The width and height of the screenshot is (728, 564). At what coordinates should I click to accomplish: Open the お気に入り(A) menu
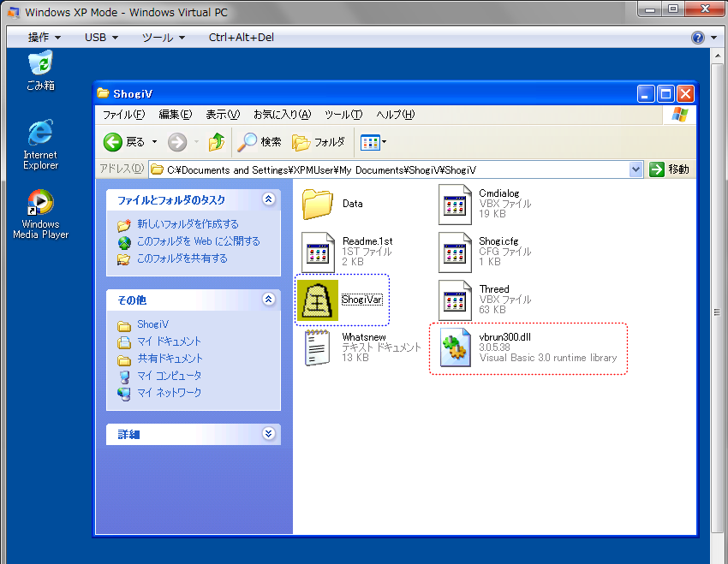pos(283,115)
